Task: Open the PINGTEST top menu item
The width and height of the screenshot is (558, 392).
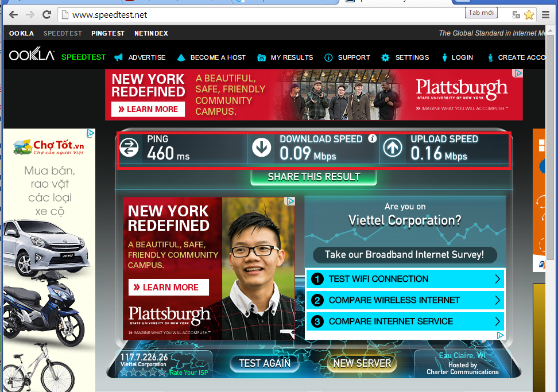Action: 108,33
